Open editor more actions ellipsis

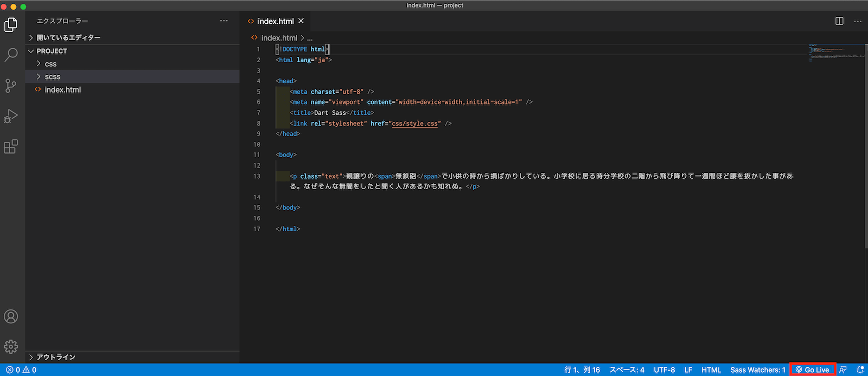[858, 21]
